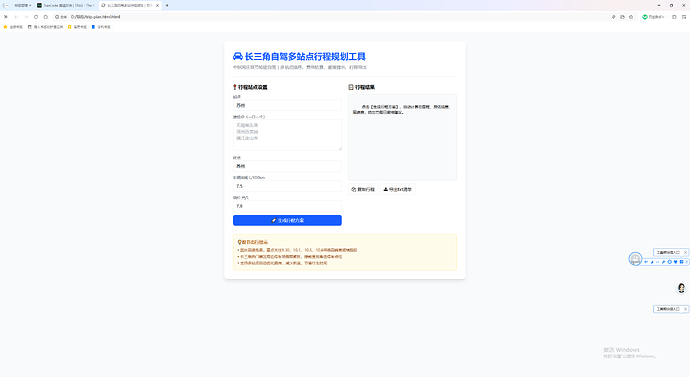The image size is (690, 377).
Task: Click the circle icon in floating toolbar
Action: pos(670,262)
